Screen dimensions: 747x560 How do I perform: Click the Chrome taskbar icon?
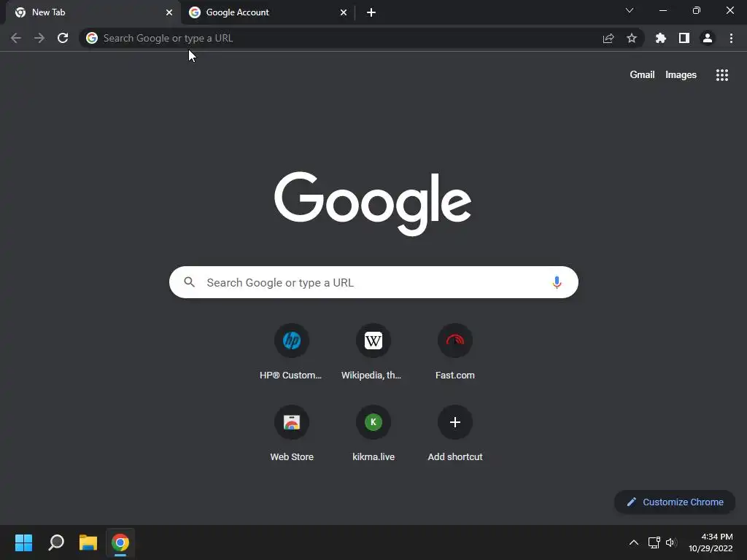(120, 542)
